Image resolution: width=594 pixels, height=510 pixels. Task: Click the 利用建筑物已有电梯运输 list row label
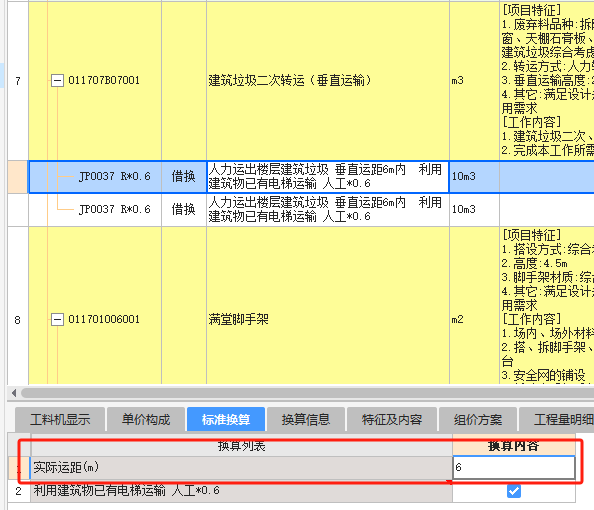pos(241,491)
